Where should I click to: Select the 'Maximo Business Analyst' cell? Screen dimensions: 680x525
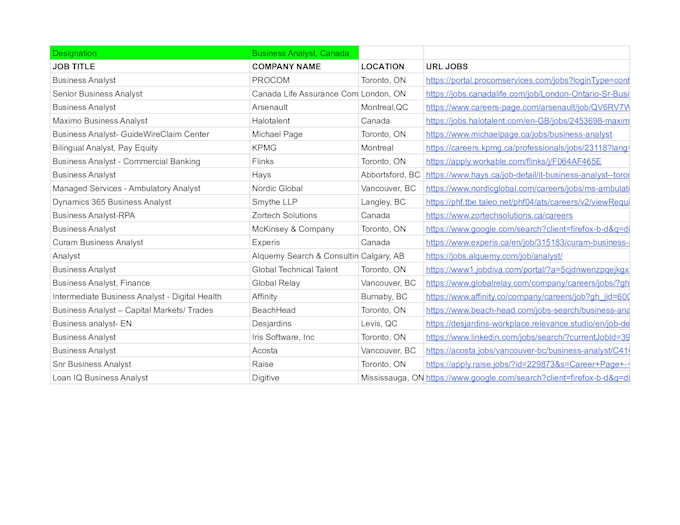point(150,121)
